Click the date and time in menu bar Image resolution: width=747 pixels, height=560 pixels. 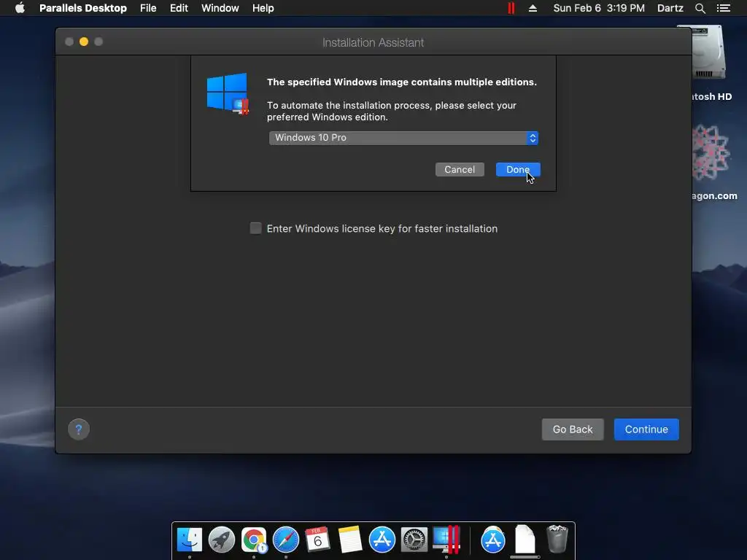(x=599, y=8)
